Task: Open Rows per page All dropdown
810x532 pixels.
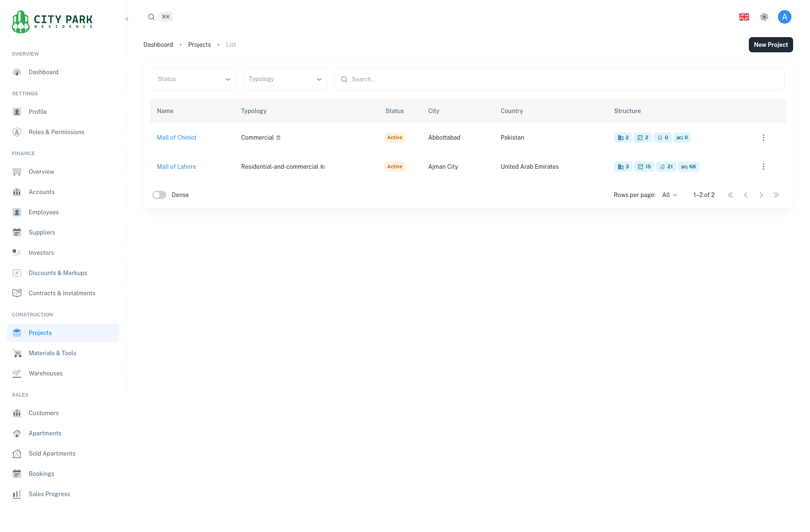Action: coord(670,195)
